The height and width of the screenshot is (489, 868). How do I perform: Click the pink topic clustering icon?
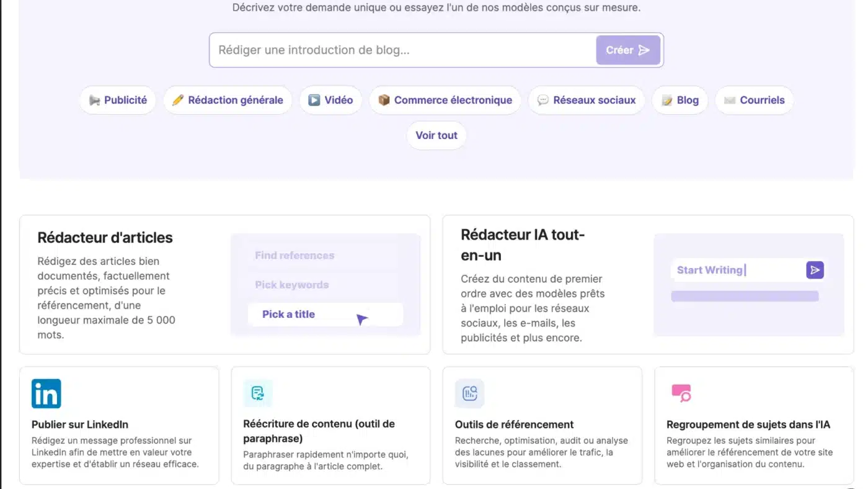click(x=681, y=393)
